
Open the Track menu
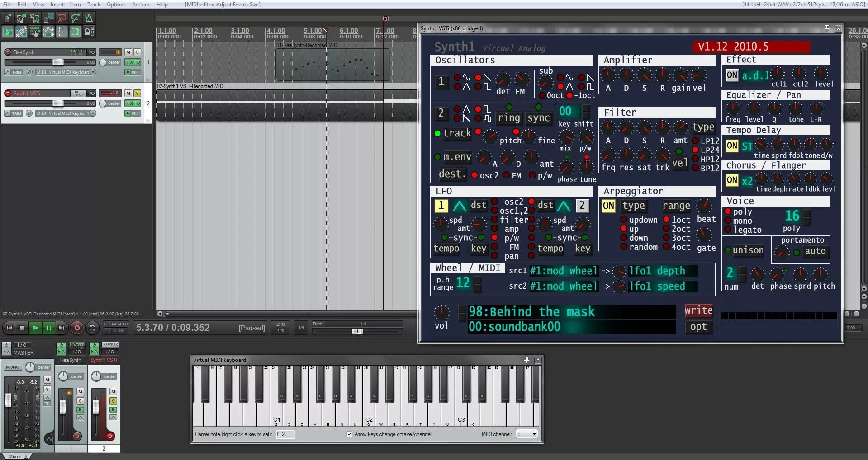coord(94,5)
